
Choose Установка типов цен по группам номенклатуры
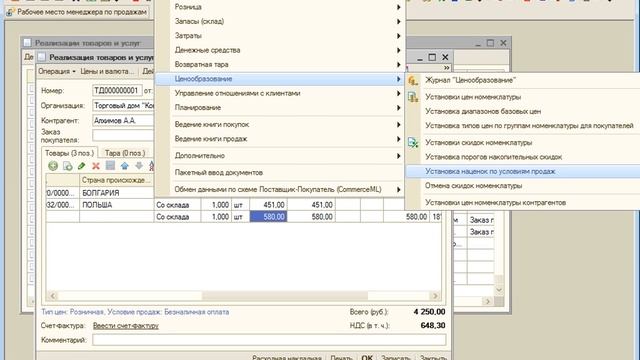[x=522, y=126]
